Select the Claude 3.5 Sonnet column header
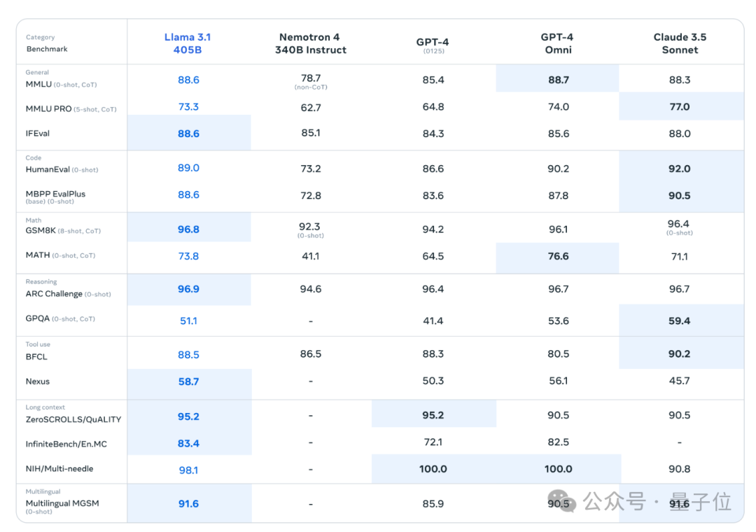Viewport: 756px width, 532px height. (680, 43)
